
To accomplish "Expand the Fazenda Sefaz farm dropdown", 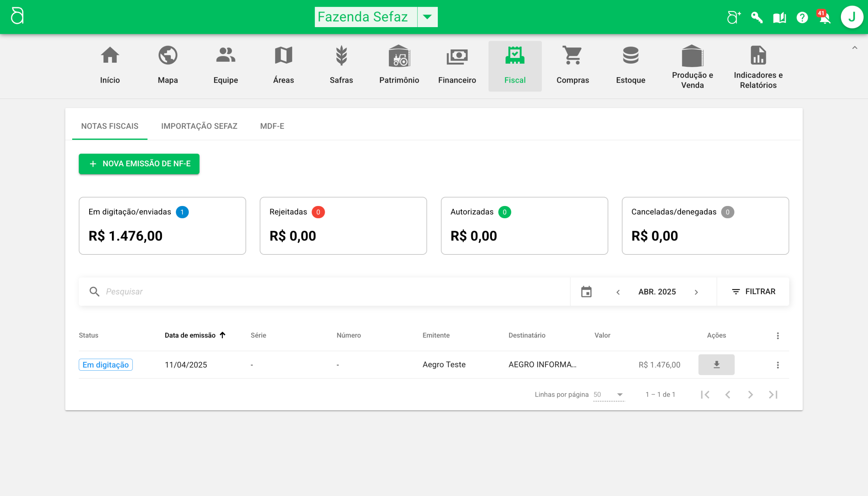I will [427, 17].
